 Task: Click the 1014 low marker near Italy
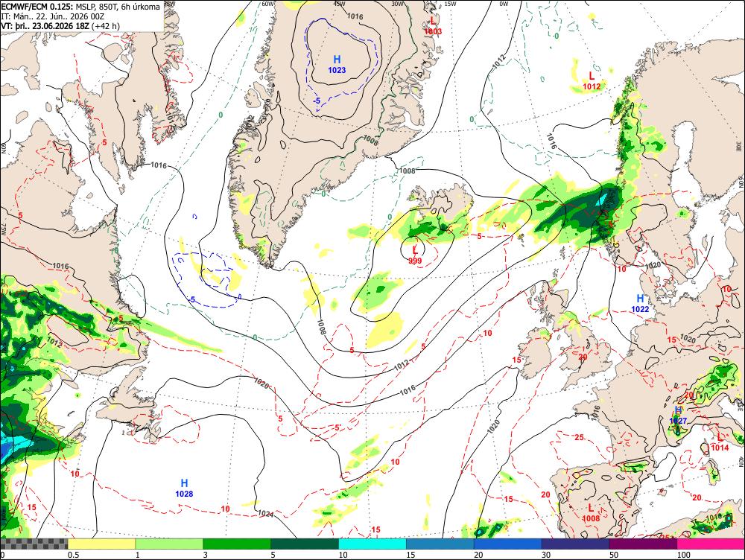pyautogui.click(x=720, y=442)
